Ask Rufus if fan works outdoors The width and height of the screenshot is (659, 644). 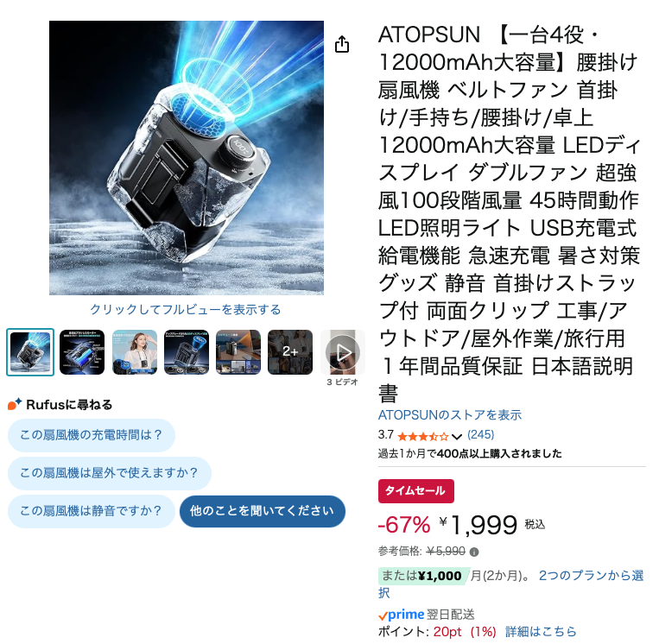pos(110,473)
